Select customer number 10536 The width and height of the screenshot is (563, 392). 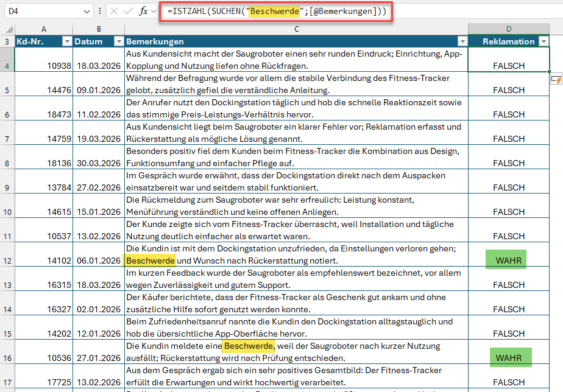click(x=44, y=352)
